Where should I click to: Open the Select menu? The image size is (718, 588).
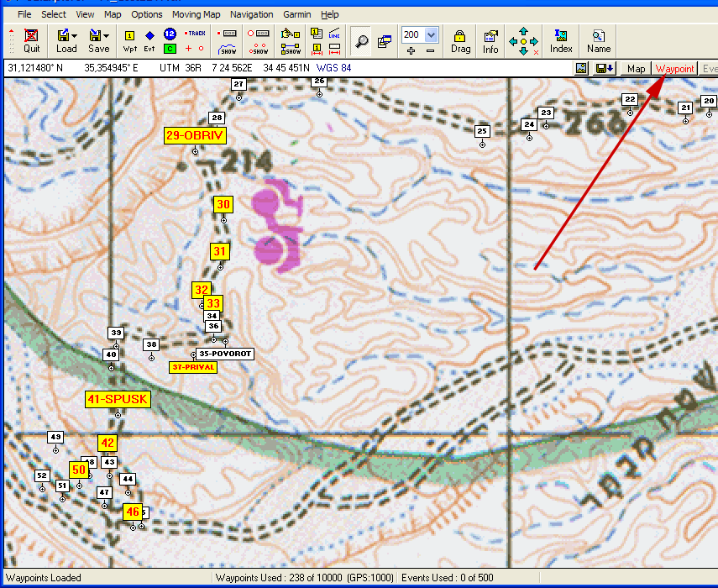pos(54,14)
